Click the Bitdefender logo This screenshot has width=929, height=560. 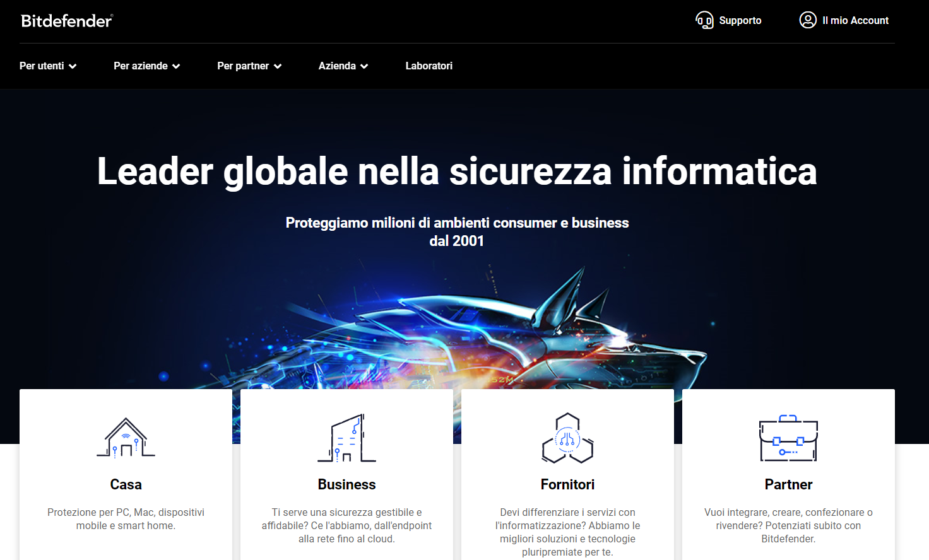coord(67,21)
